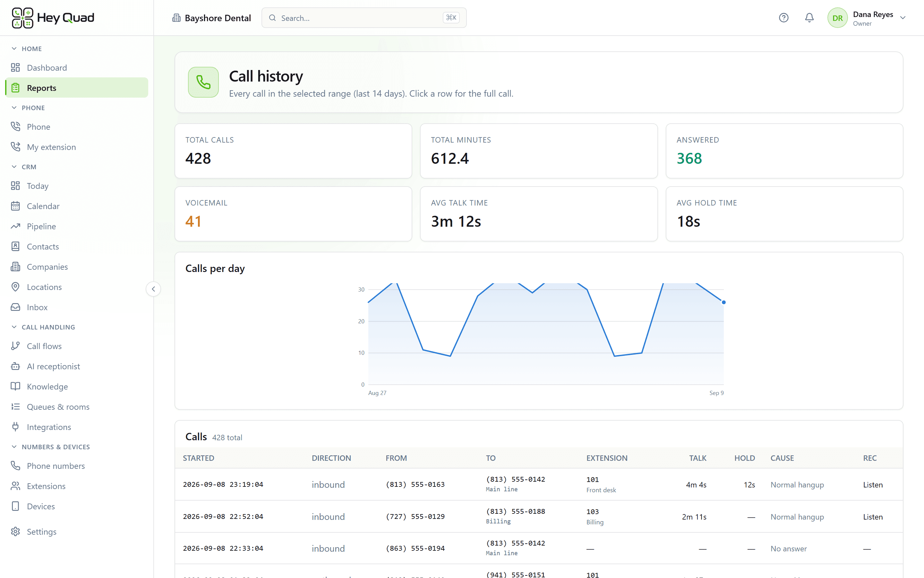Click the search magnifier icon
This screenshot has width=924, height=578.
[x=272, y=18]
